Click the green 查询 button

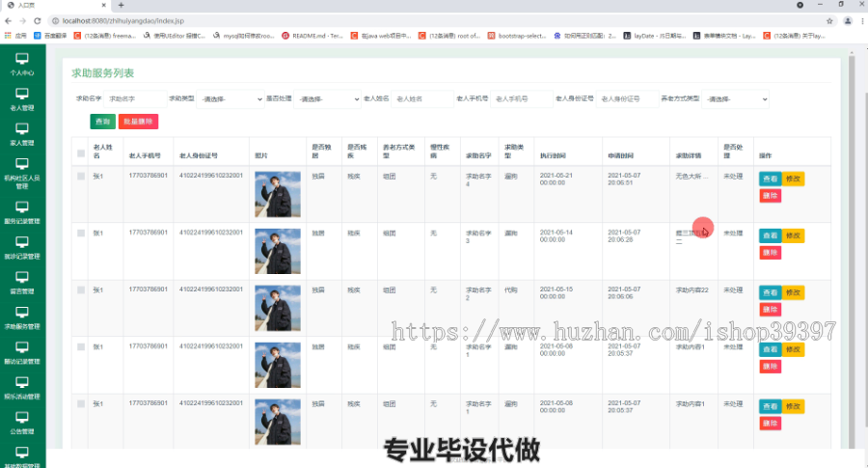coord(103,122)
